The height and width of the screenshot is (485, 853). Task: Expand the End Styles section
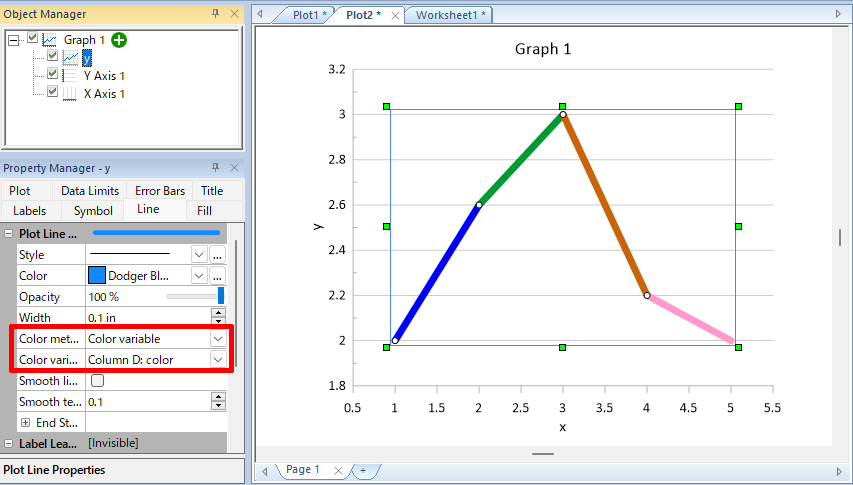pyautogui.click(x=25, y=423)
